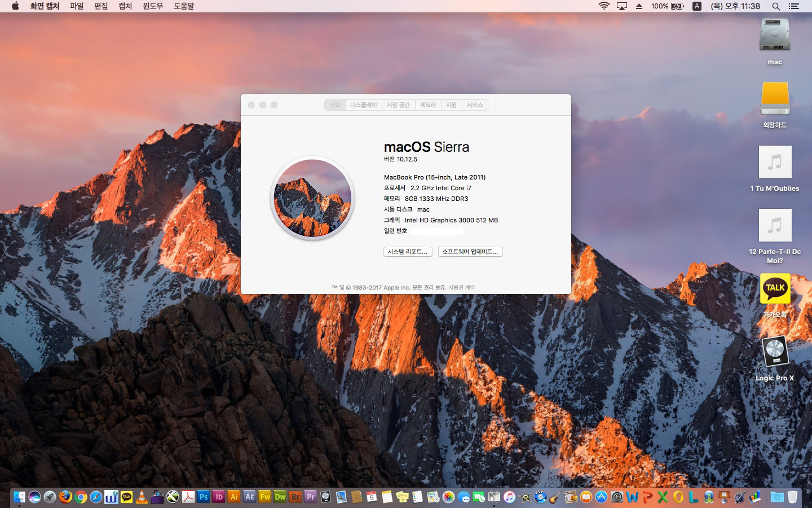Image resolution: width=812 pixels, height=508 pixels.
Task: Click the 시스템 리포트 button
Action: pos(408,252)
